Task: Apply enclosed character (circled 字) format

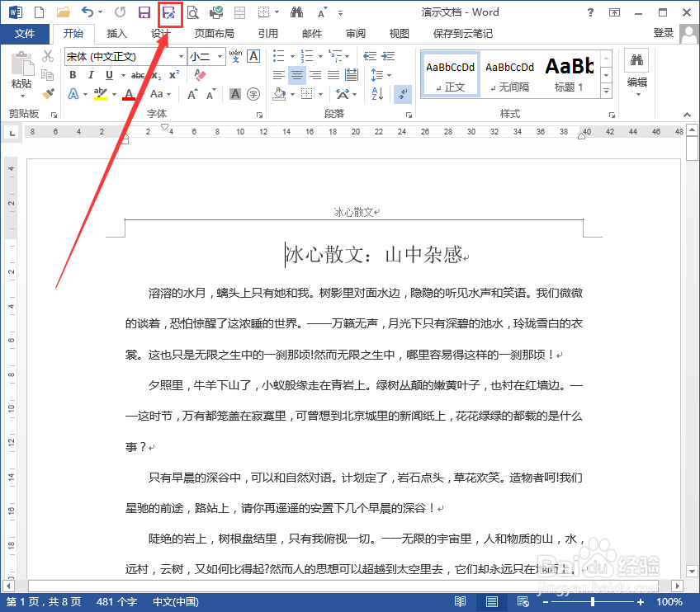Action: [x=253, y=94]
